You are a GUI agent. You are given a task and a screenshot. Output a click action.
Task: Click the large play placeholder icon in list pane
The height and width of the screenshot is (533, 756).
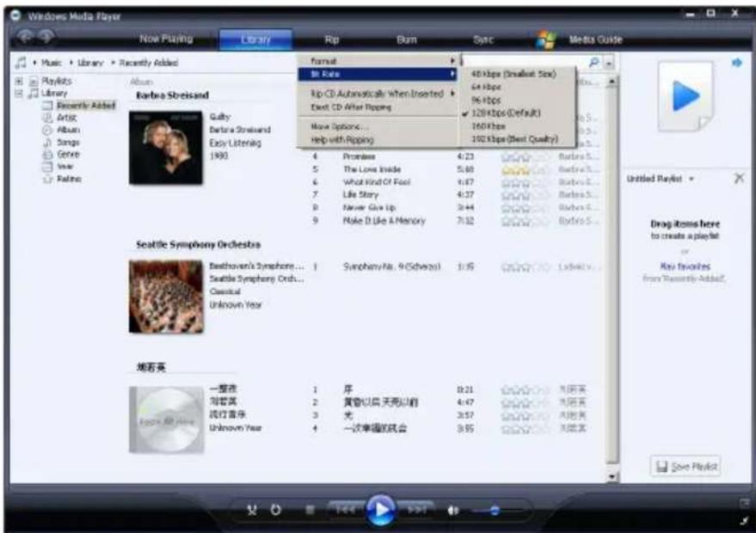tap(685, 96)
